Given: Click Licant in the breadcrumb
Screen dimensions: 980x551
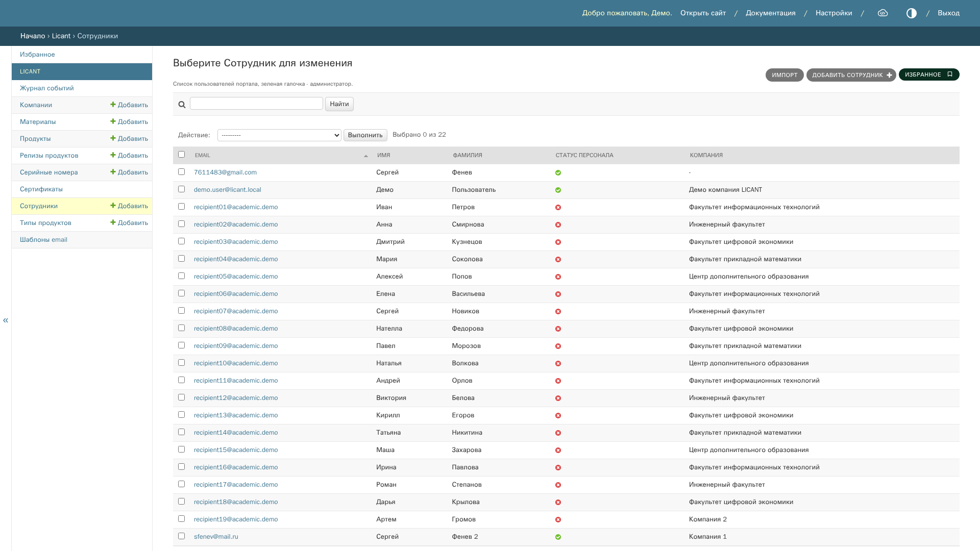Looking at the screenshot, I should (x=61, y=36).
